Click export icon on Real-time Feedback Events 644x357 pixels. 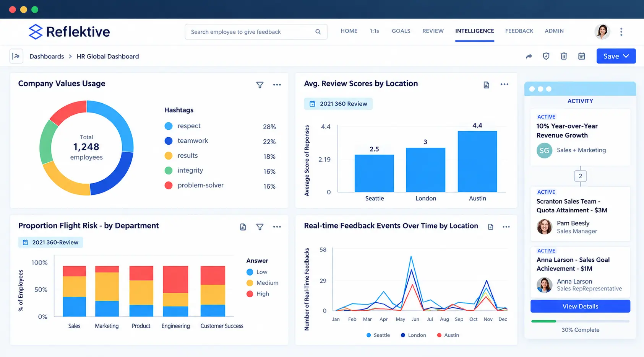coord(490,227)
